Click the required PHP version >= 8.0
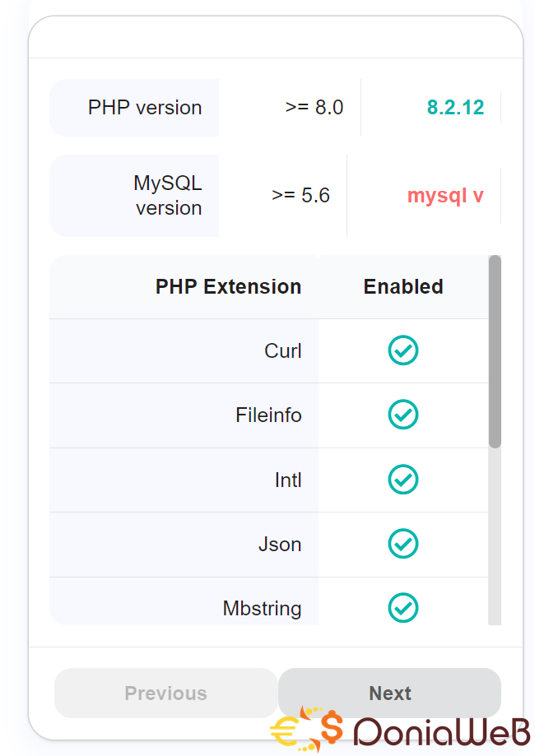 tap(314, 107)
